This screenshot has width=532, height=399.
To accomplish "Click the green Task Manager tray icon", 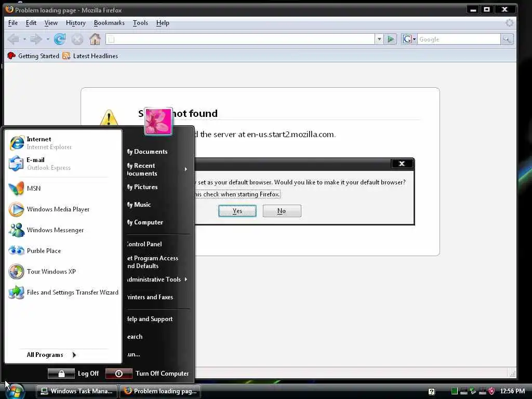I will [x=455, y=391].
